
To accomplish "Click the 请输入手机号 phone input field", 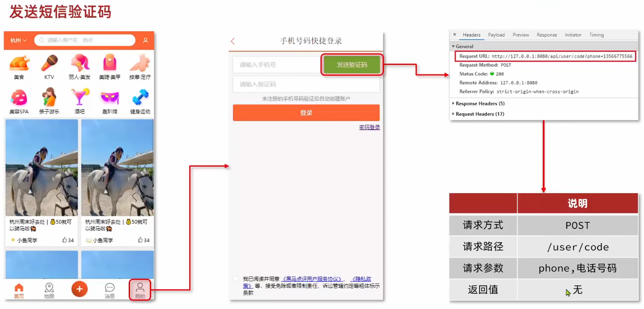I will click(277, 65).
